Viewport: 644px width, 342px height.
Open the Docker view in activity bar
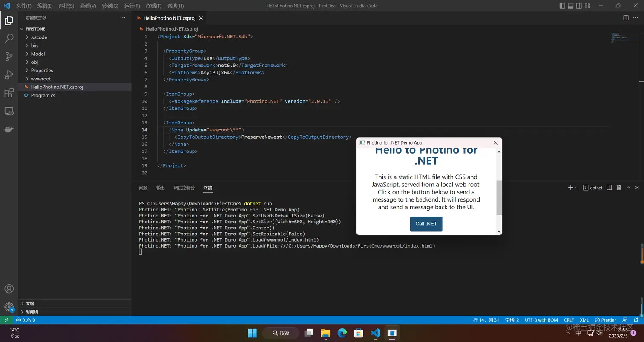[x=9, y=129]
